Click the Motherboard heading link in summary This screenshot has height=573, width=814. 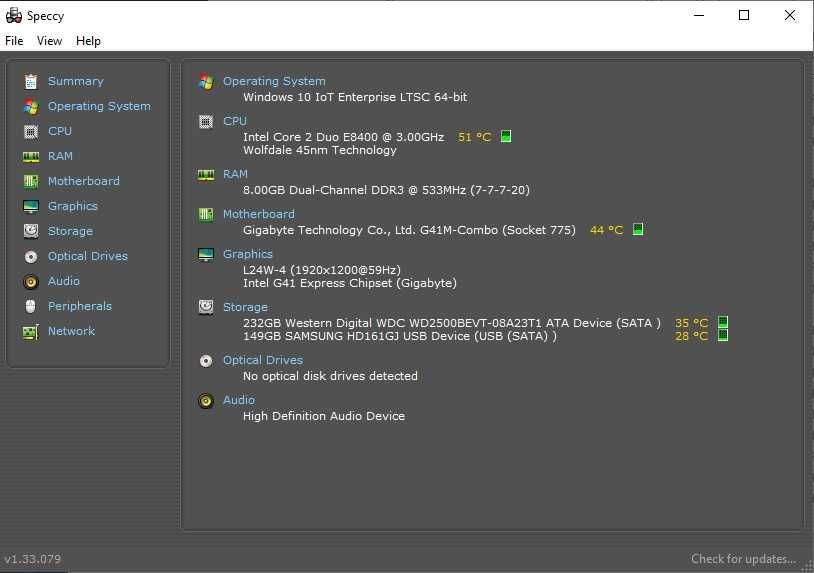[x=259, y=214]
